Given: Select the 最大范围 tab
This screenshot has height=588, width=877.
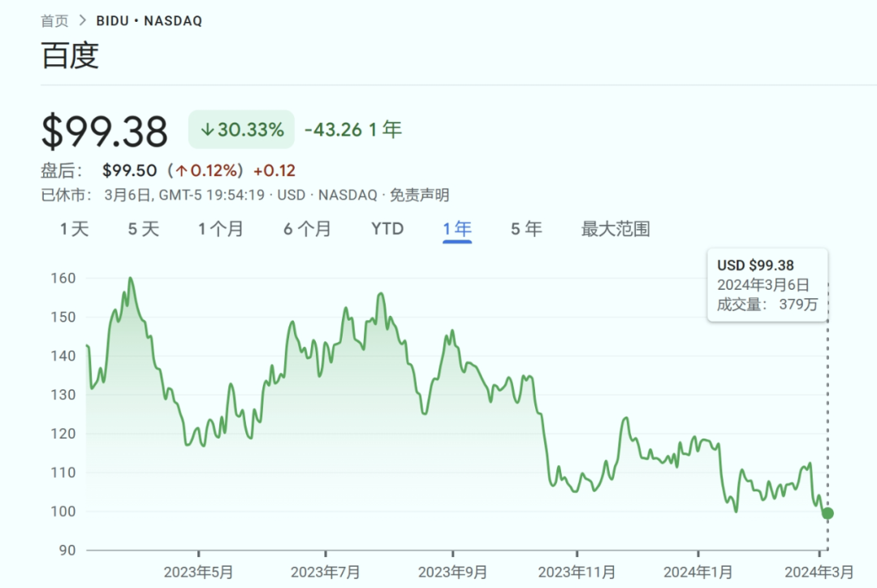Looking at the screenshot, I should click(x=616, y=229).
